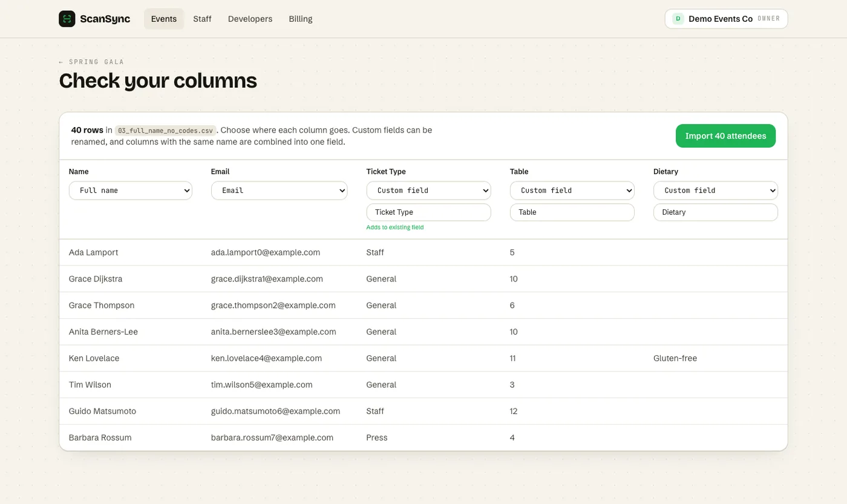
Task: Edit the Dietary custom field name
Action: click(x=716, y=212)
